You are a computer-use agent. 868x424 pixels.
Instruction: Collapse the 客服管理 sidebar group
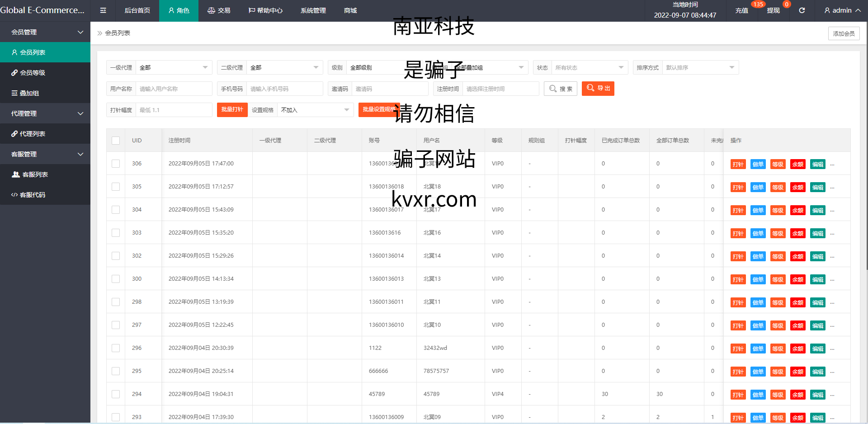(x=45, y=154)
